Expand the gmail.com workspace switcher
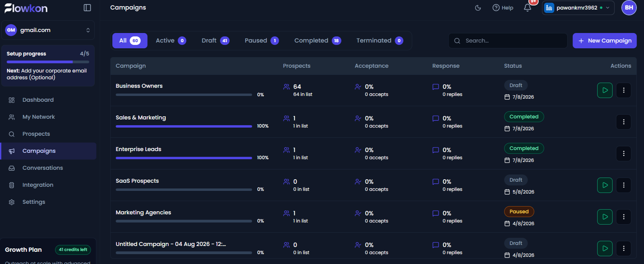 click(48, 30)
